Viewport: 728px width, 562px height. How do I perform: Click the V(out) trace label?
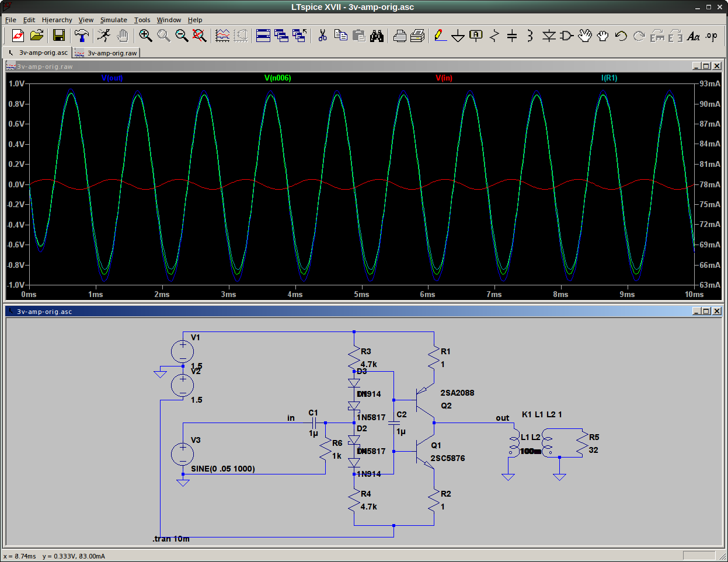pos(112,78)
